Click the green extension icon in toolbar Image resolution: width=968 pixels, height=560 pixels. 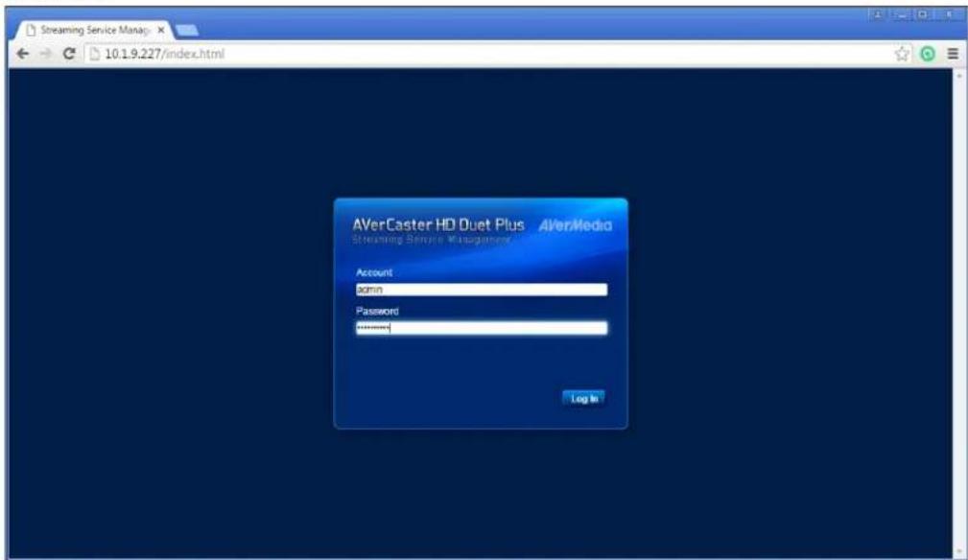(x=928, y=54)
